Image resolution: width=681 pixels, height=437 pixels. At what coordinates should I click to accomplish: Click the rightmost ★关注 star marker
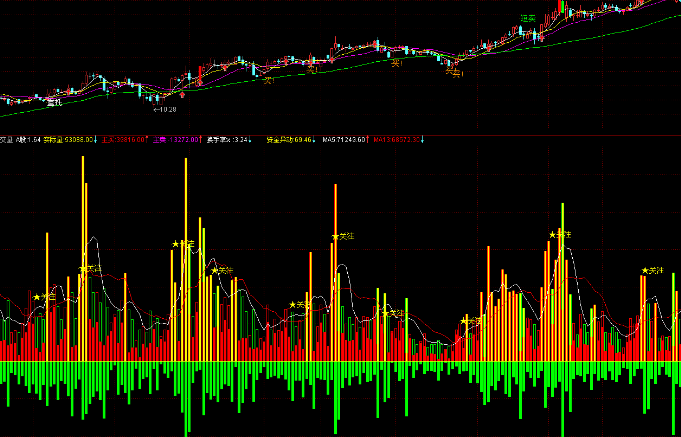653,271
